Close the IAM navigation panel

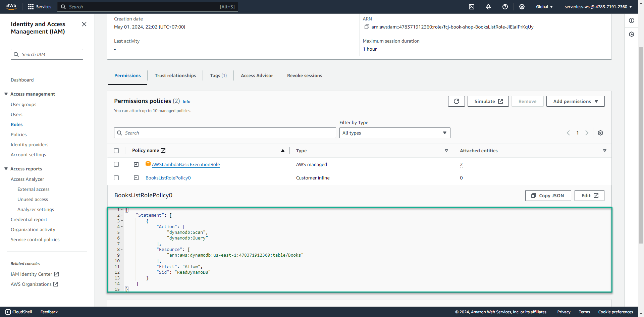pos(84,24)
